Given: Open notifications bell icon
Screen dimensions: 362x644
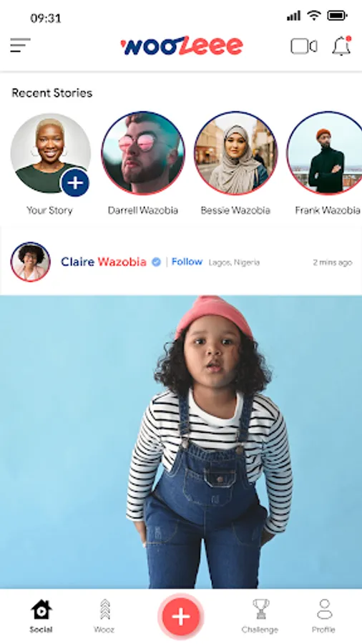Looking at the screenshot, I should (x=341, y=46).
